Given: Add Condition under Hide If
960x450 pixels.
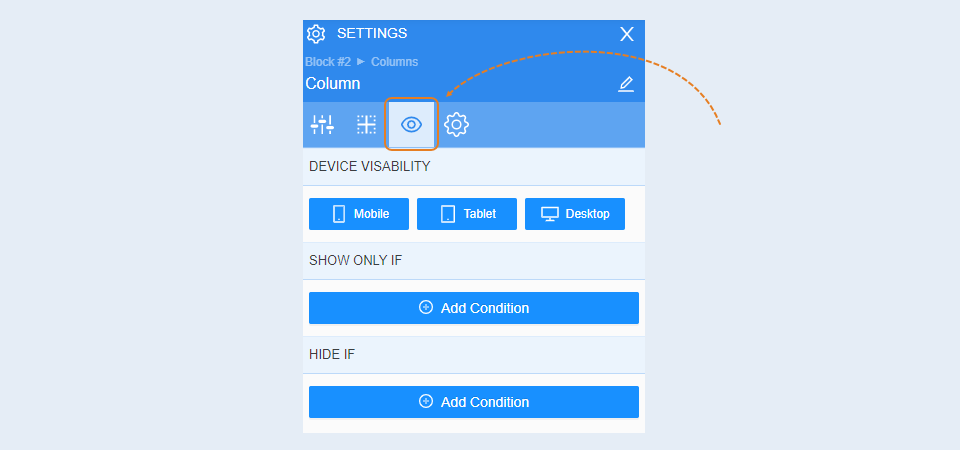Looking at the screenshot, I should [x=474, y=402].
